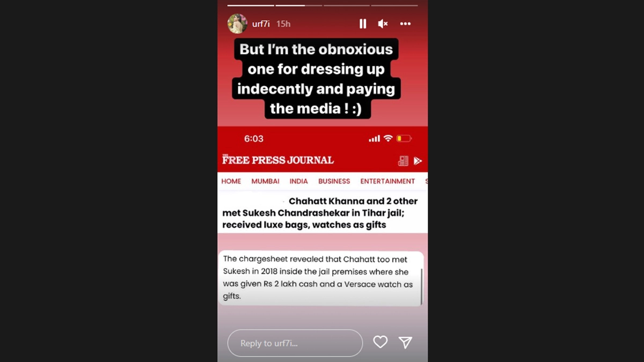Open the HOME nav item
The image size is (644, 362).
(231, 181)
